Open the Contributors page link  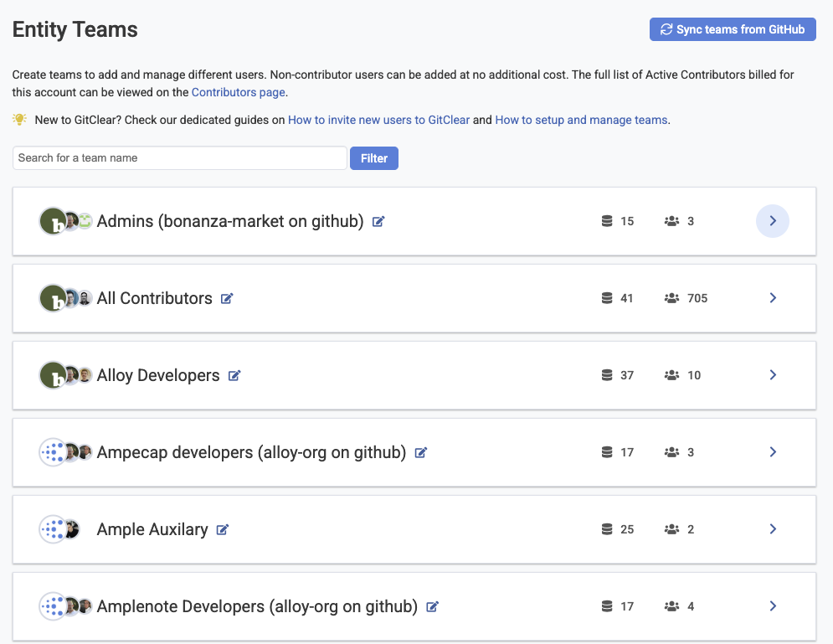pos(238,92)
